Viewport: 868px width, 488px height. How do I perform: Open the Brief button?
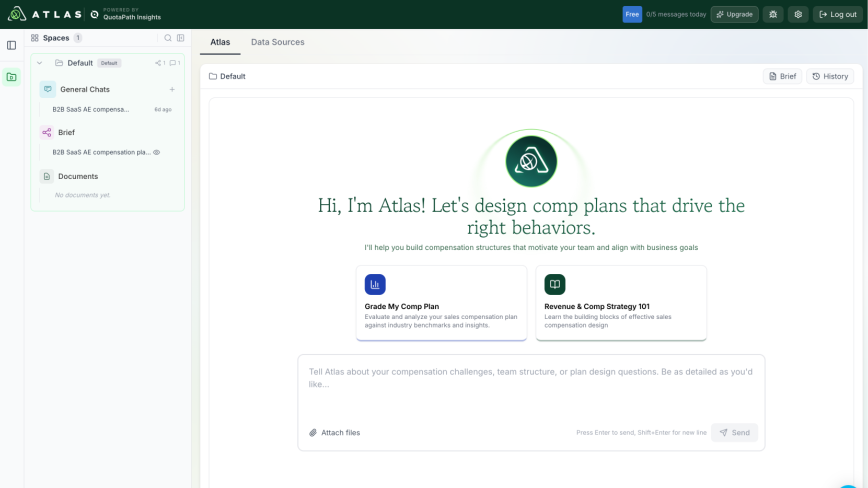[782, 76]
